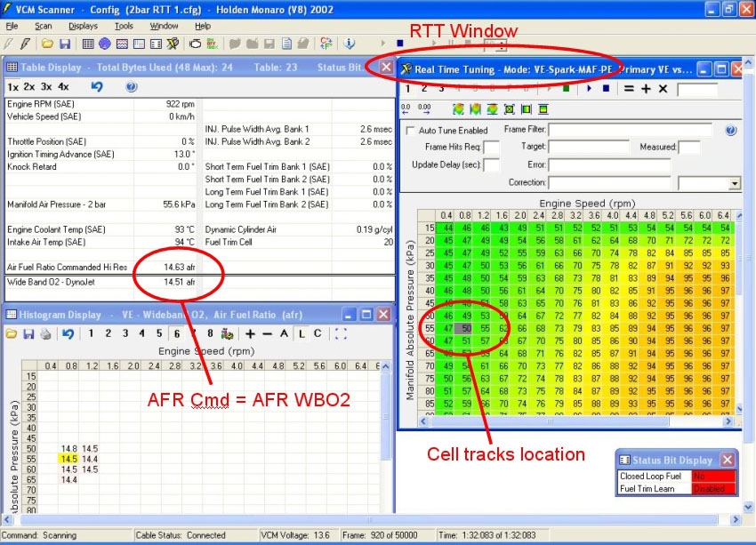Open Table Display help question mark icon
756x545 pixels.
[x=132, y=87]
